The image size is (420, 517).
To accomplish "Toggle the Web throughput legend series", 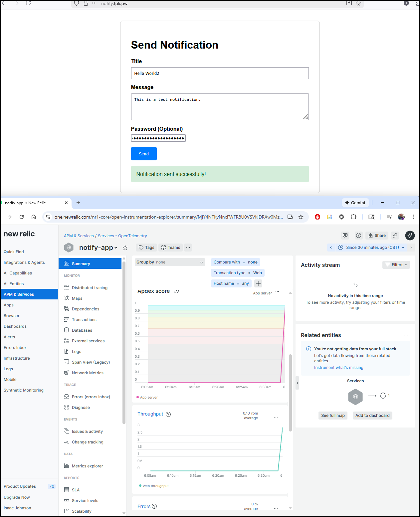I will coord(154,486).
